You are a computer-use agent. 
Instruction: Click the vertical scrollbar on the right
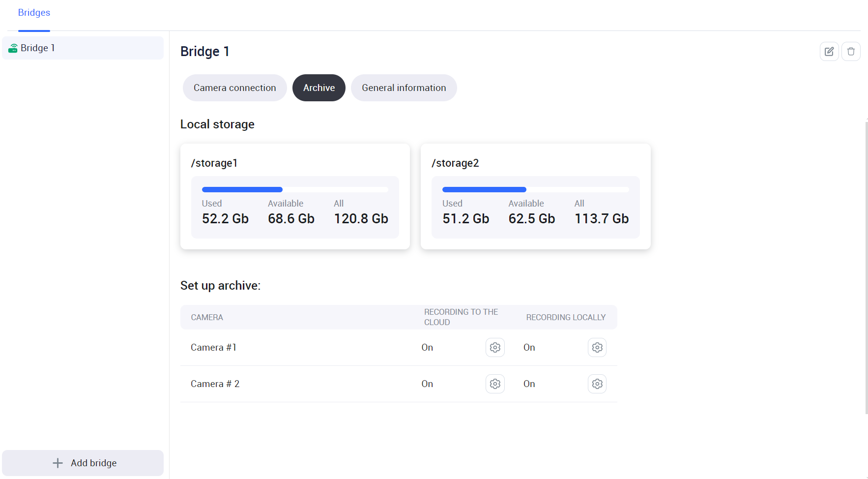(866, 266)
